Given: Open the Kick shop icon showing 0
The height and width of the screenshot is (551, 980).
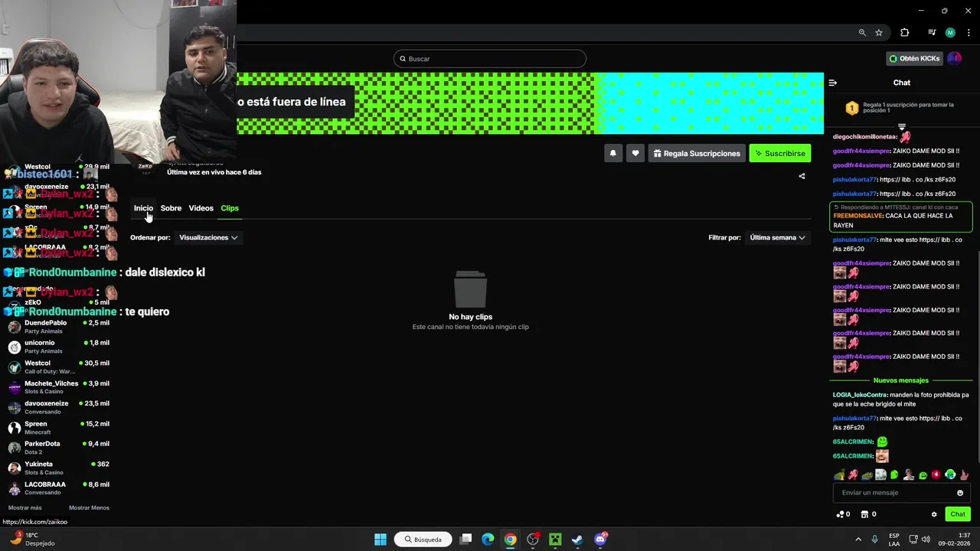Looking at the screenshot, I should tap(868, 514).
